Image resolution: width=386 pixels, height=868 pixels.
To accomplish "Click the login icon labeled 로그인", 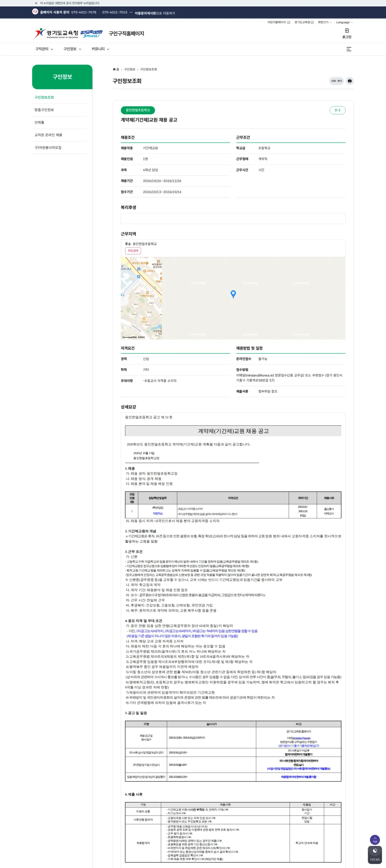I will coord(347,33).
